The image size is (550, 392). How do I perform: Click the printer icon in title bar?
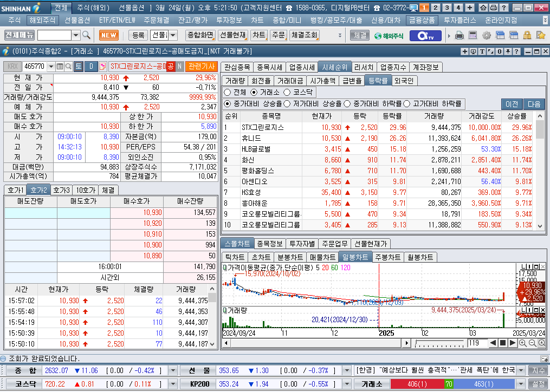point(493,8)
